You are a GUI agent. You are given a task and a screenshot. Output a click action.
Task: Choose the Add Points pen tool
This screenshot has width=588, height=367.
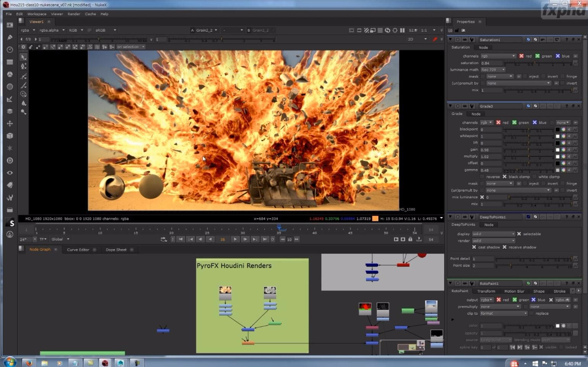[x=24, y=66]
